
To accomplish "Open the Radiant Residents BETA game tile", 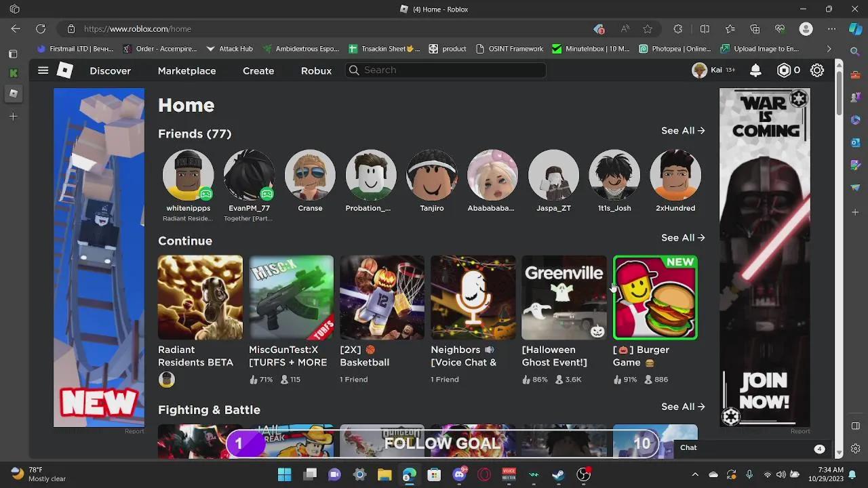I will click(x=200, y=298).
